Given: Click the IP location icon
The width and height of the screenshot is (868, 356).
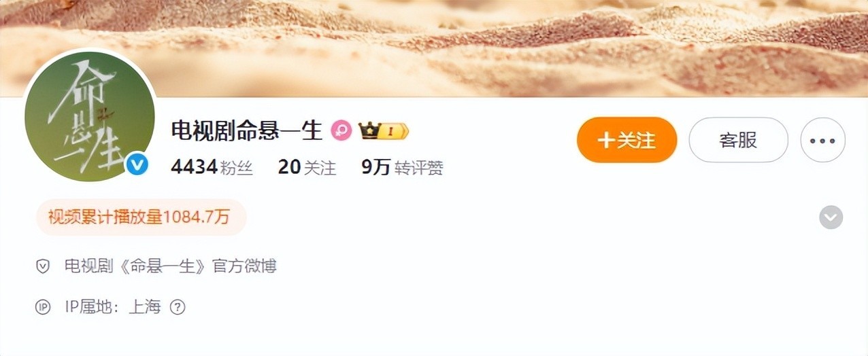Looking at the screenshot, I should (43, 307).
